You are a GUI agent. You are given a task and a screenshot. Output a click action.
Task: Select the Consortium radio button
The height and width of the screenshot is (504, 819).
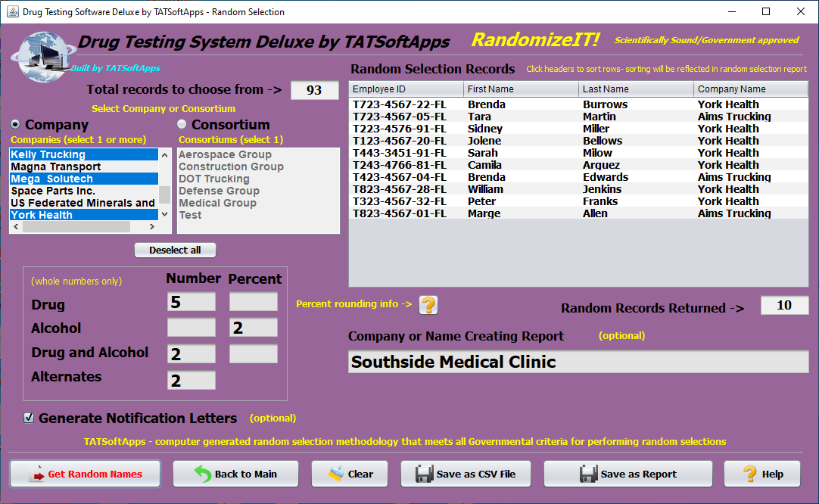[x=182, y=124]
